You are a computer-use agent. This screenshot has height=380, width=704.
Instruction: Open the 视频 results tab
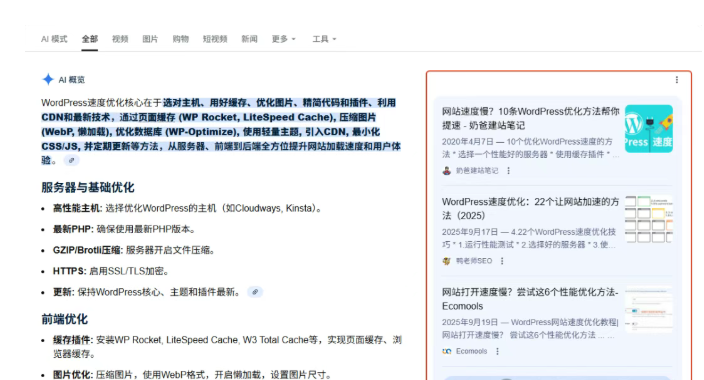(120, 39)
